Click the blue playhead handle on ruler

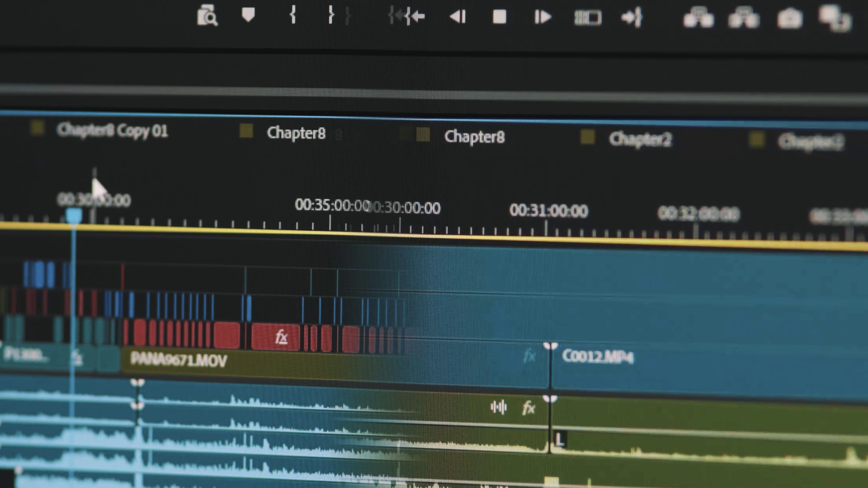tap(74, 216)
